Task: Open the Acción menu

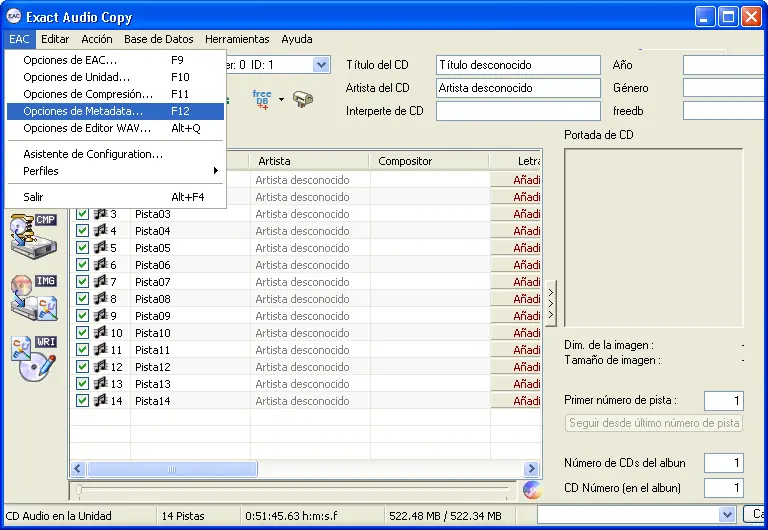Action: (96, 39)
